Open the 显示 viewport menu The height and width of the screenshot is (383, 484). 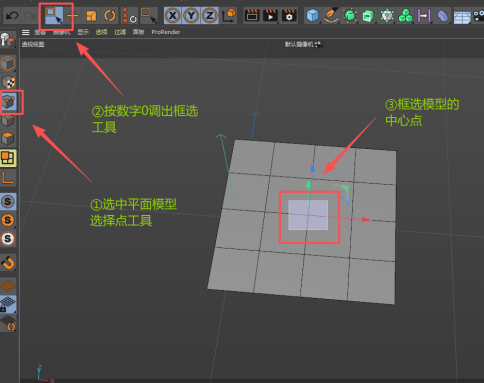pos(83,32)
